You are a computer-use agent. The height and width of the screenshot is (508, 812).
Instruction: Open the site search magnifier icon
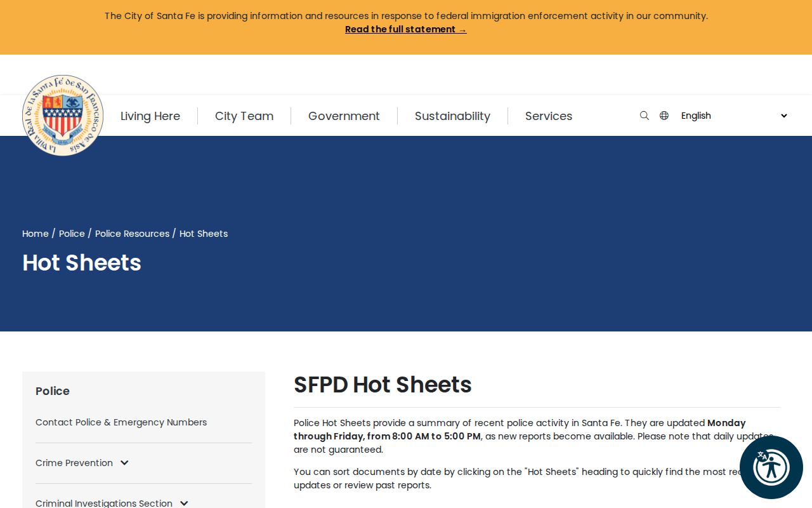click(x=645, y=116)
